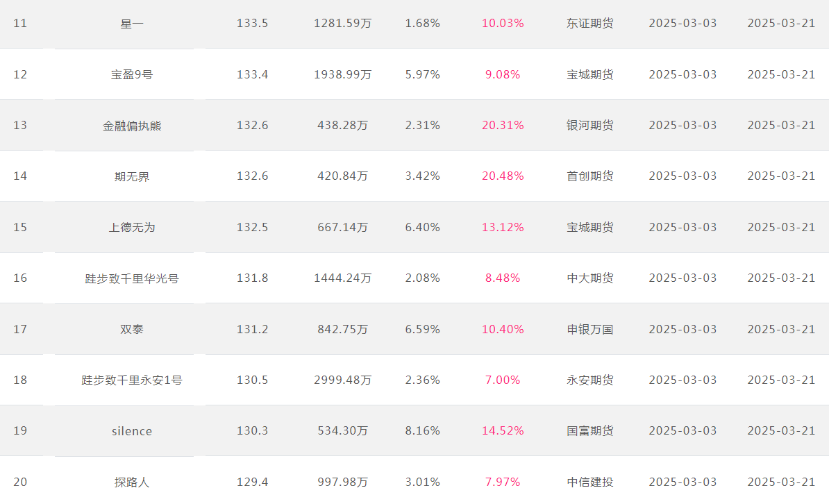Select the 金融偏执熊 participant name

pos(132,126)
